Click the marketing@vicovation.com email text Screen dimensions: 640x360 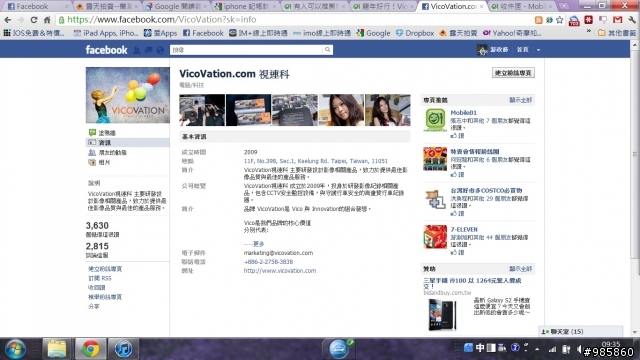point(278,253)
